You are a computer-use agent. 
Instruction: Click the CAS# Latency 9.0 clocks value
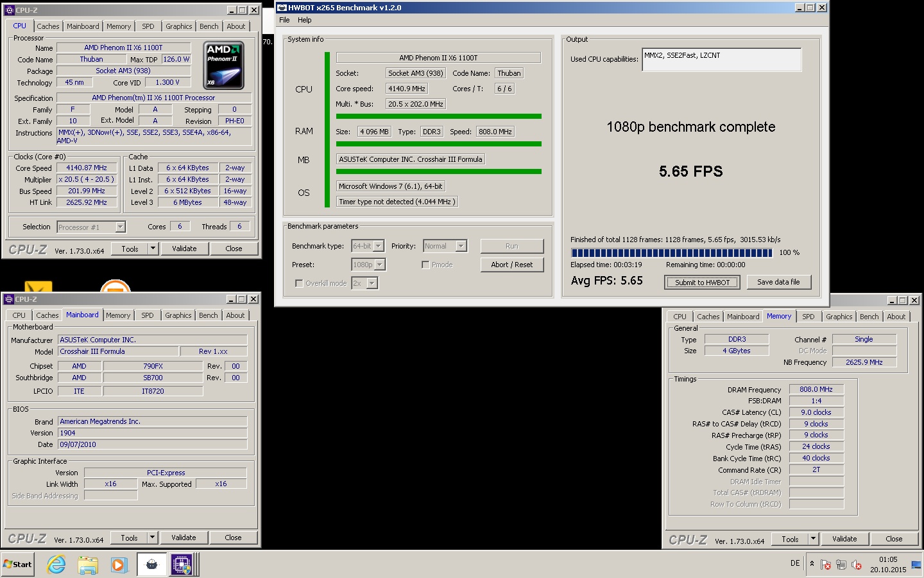pos(816,412)
